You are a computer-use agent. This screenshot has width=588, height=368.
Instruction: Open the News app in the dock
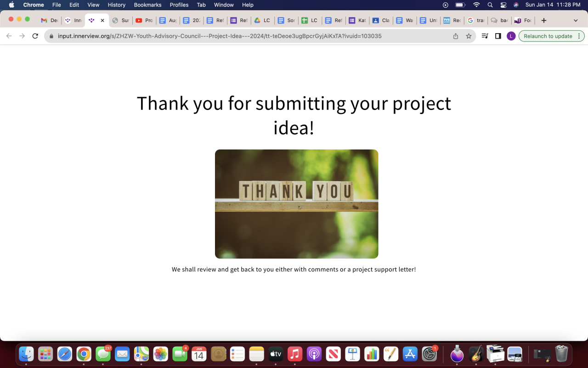pos(334,354)
